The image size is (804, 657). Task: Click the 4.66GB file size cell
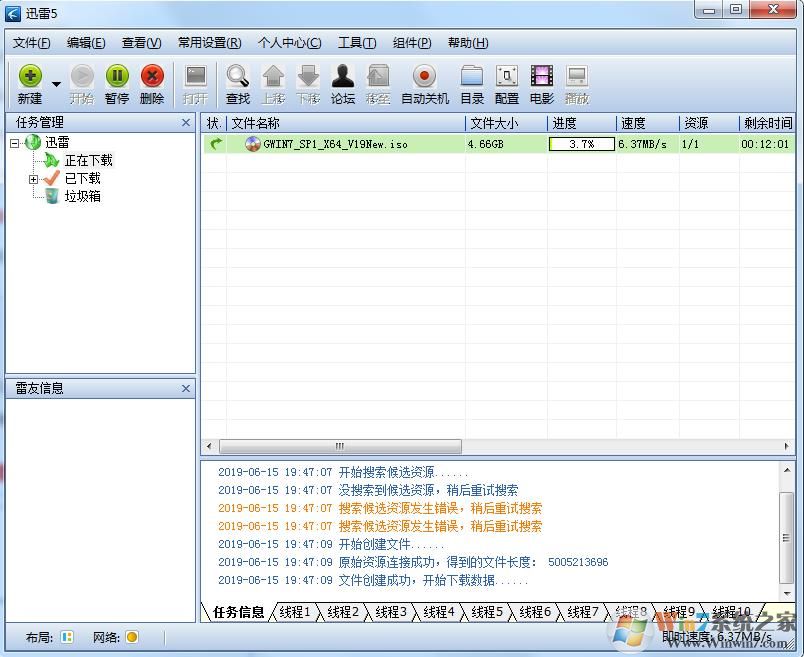tap(486, 144)
